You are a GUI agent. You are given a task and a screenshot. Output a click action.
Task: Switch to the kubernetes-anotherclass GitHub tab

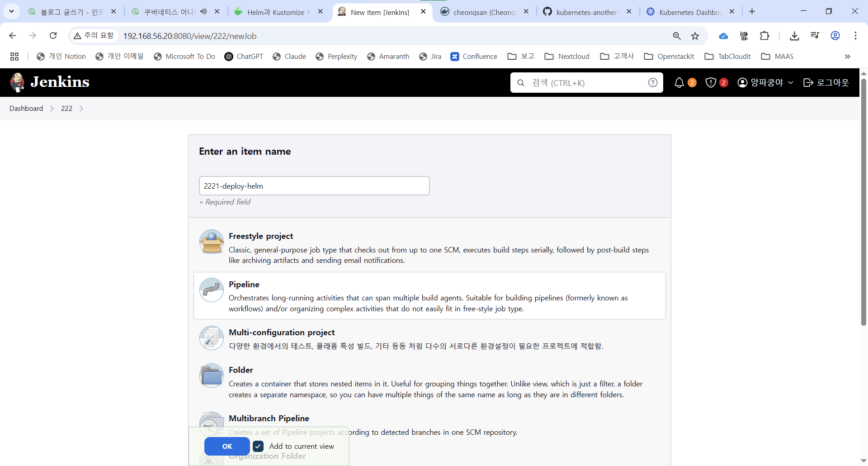click(587, 12)
